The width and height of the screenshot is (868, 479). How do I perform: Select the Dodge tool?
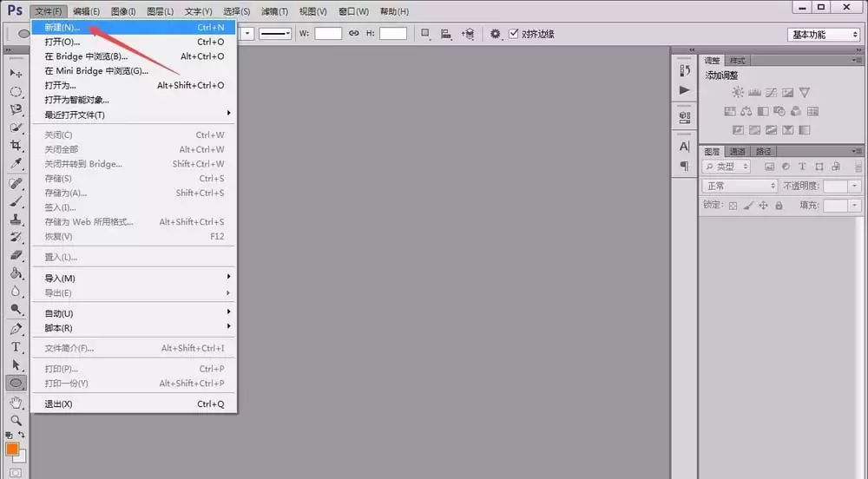16,309
